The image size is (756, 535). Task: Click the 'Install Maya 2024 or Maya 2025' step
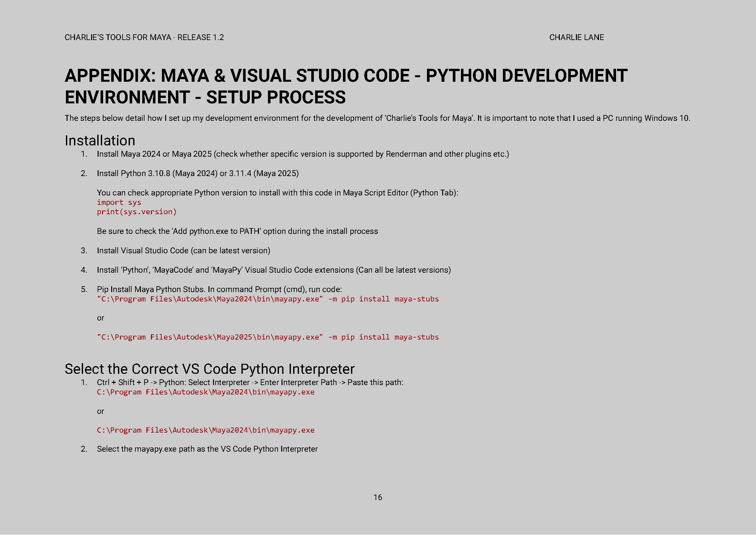pyautogui.click(x=303, y=154)
